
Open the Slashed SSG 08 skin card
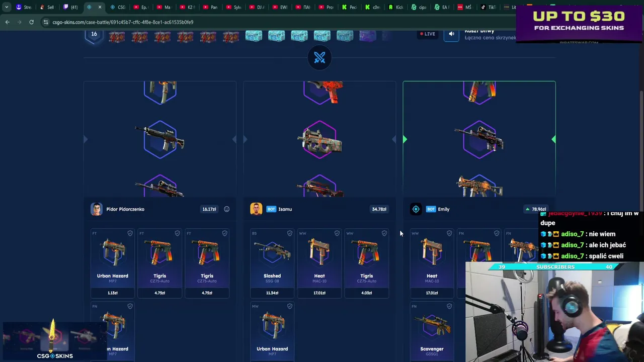pos(272,263)
